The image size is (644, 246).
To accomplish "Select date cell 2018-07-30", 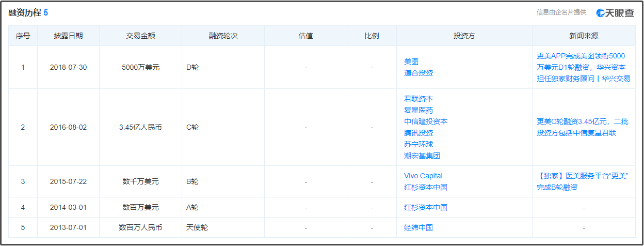I will (68, 68).
